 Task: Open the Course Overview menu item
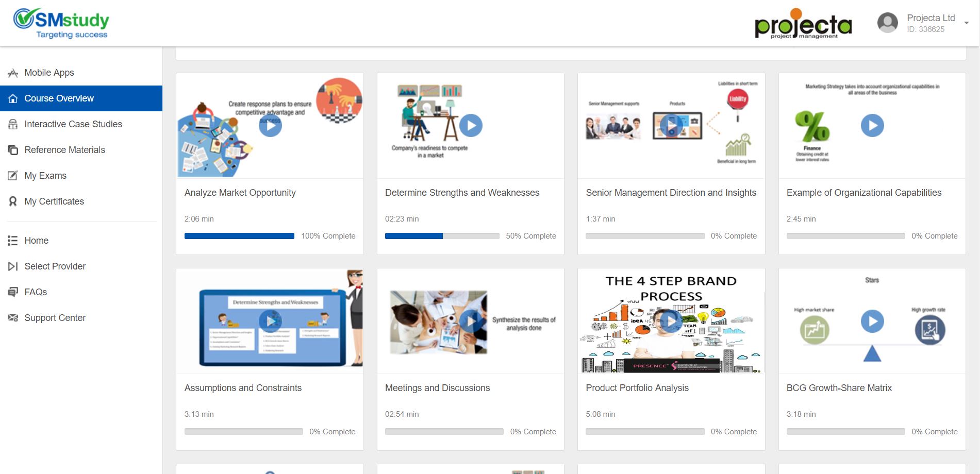pyautogui.click(x=59, y=98)
